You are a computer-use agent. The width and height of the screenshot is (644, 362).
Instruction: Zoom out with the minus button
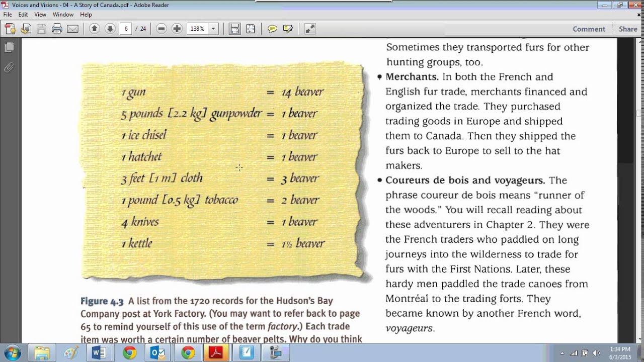(161, 29)
